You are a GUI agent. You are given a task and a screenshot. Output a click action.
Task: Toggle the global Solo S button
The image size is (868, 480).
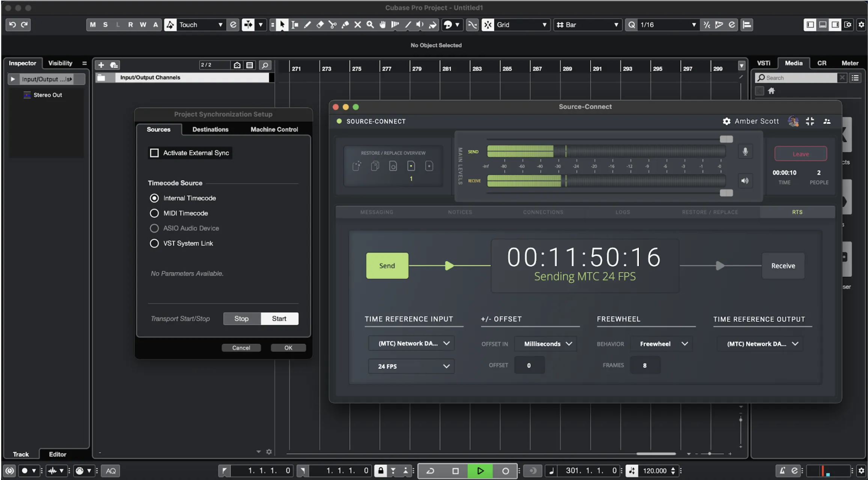point(105,25)
